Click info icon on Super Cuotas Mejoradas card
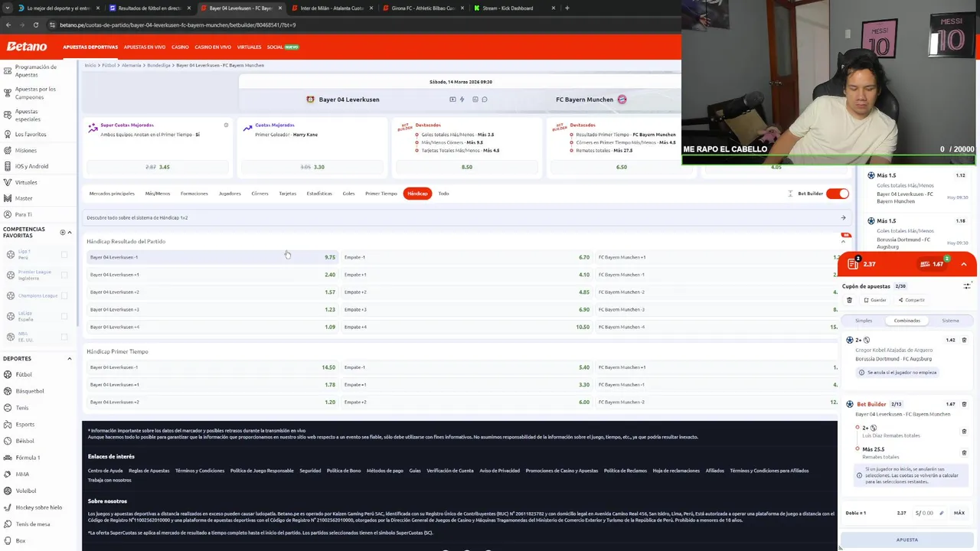The height and width of the screenshot is (551, 980). tap(226, 125)
